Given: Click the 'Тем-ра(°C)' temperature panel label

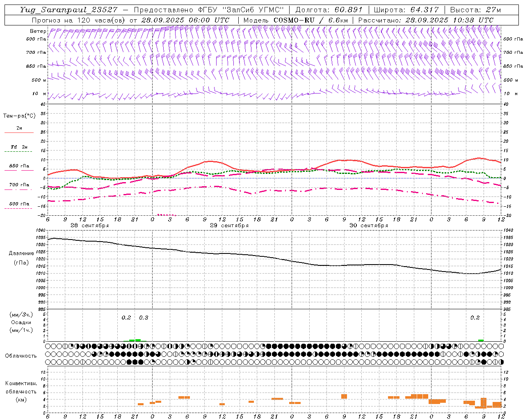Looking at the screenshot, I should (19, 116).
